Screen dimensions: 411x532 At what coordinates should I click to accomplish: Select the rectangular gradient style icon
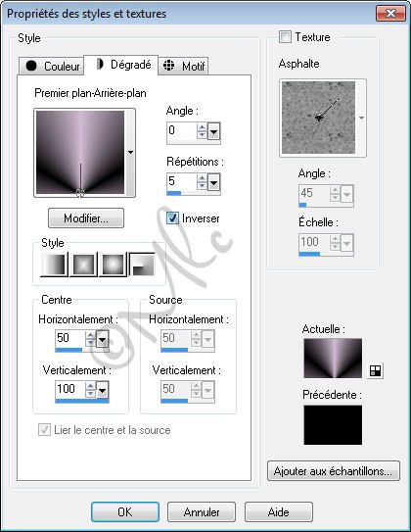tap(83, 264)
